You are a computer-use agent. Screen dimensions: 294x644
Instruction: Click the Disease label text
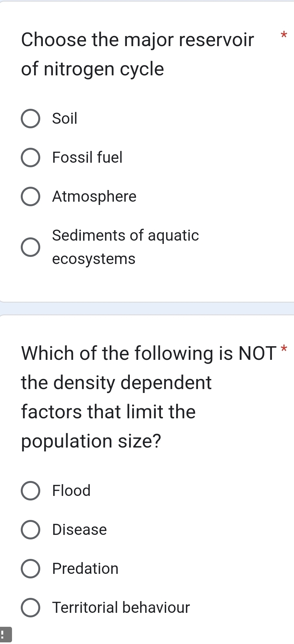tap(79, 530)
